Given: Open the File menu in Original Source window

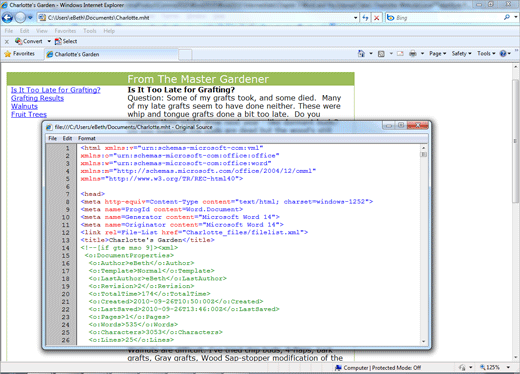Looking at the screenshot, I should (x=52, y=138).
